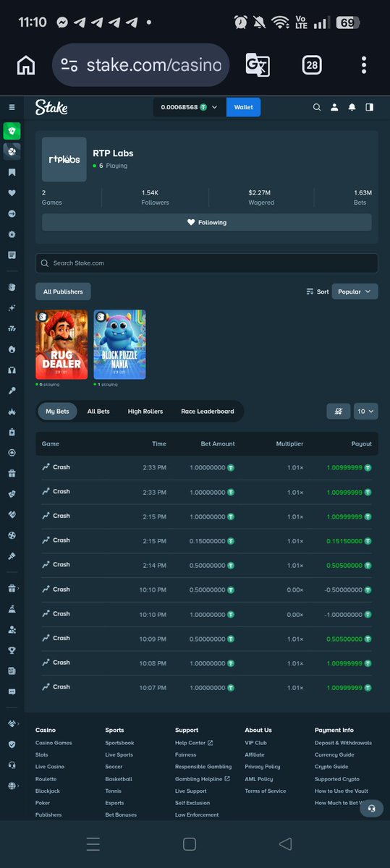Open the bookmark icon in sidebar
Screen dimensions: 390x868
12,173
